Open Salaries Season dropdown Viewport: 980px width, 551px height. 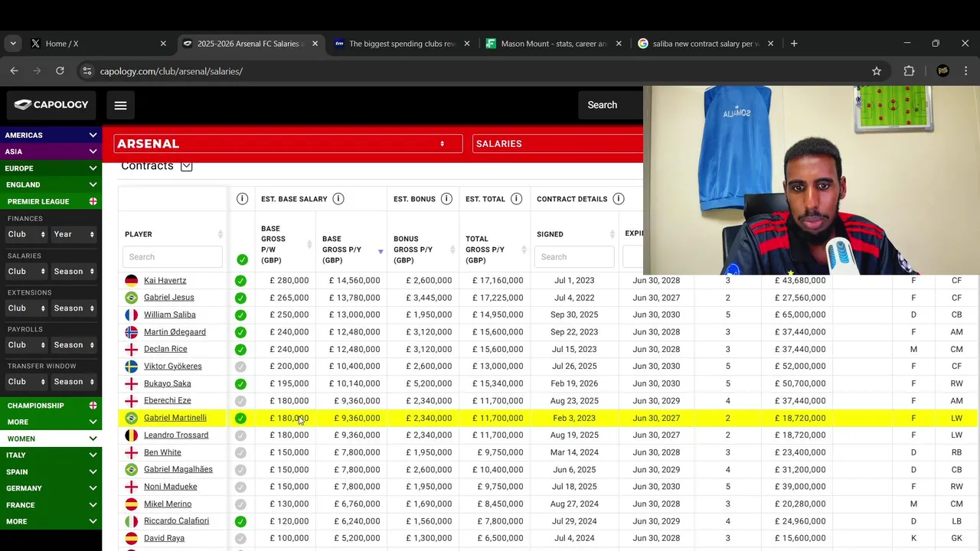73,271
